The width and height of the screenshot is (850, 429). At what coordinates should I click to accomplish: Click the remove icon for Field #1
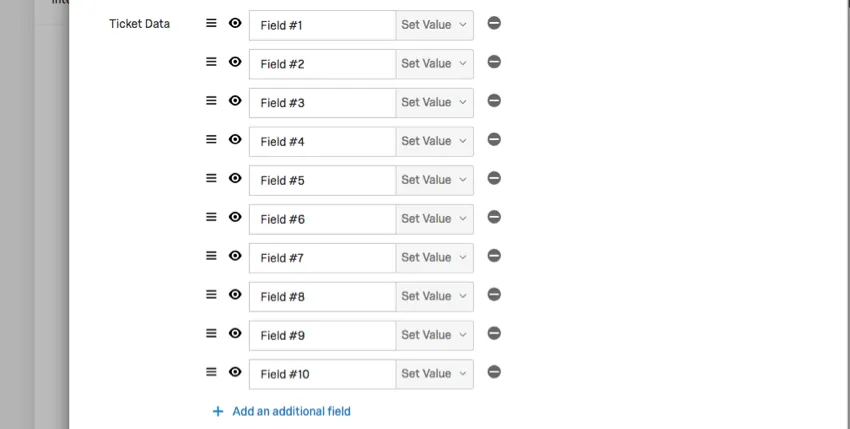[494, 23]
